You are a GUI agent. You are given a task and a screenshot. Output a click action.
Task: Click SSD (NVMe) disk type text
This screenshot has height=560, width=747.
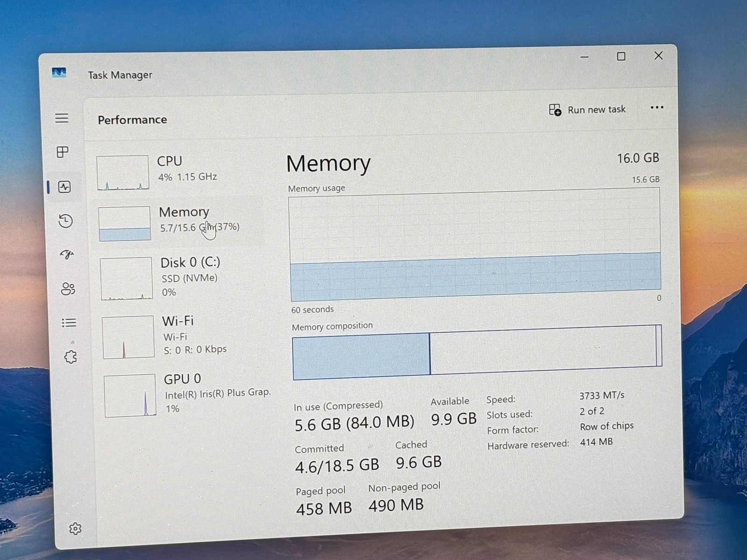[190, 278]
